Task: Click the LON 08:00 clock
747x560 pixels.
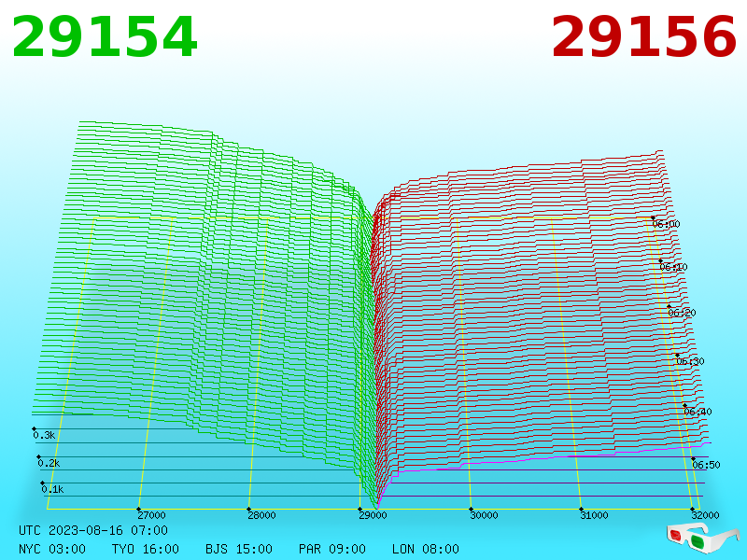Action: [426, 549]
